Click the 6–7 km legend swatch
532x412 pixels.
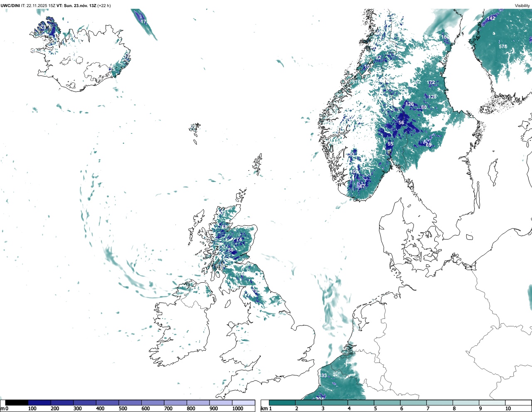pos(413,402)
